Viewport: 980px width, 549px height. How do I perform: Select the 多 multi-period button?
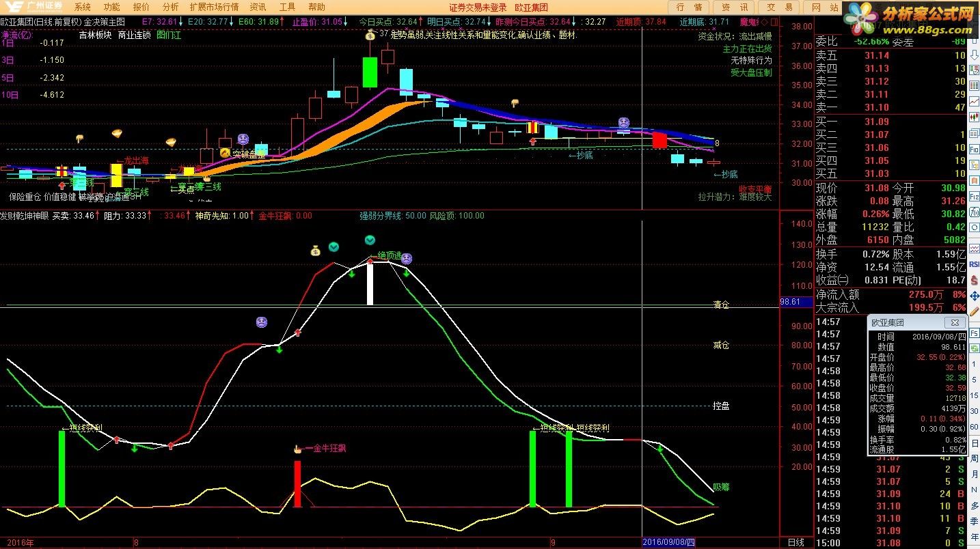(x=975, y=507)
